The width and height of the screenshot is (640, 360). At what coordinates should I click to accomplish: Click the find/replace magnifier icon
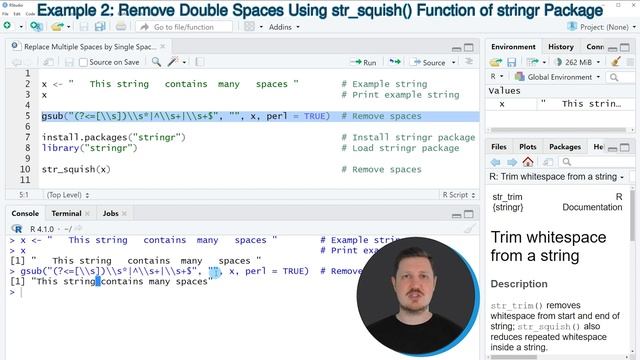tap(156, 62)
